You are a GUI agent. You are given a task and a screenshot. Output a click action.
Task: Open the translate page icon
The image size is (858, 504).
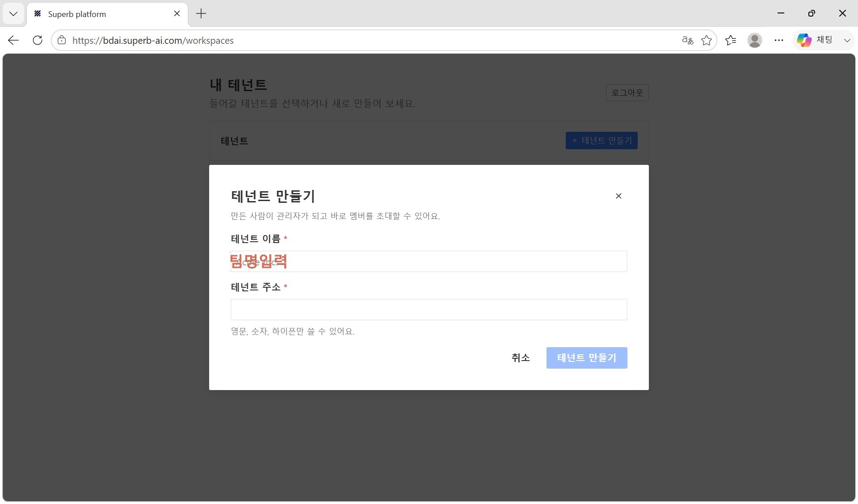pyautogui.click(x=687, y=40)
